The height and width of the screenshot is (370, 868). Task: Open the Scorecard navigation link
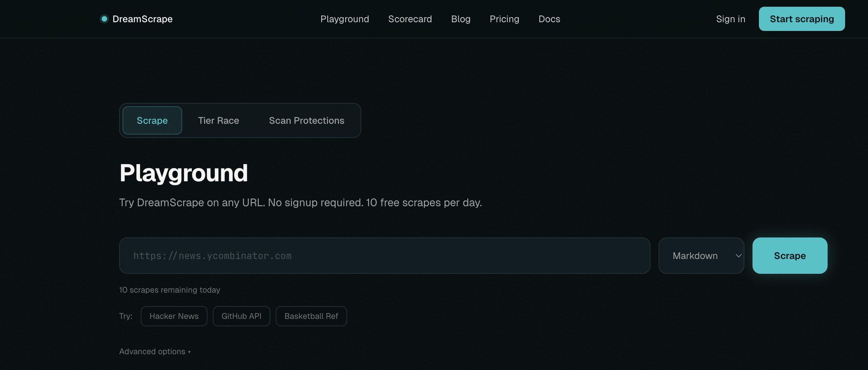[410, 19]
